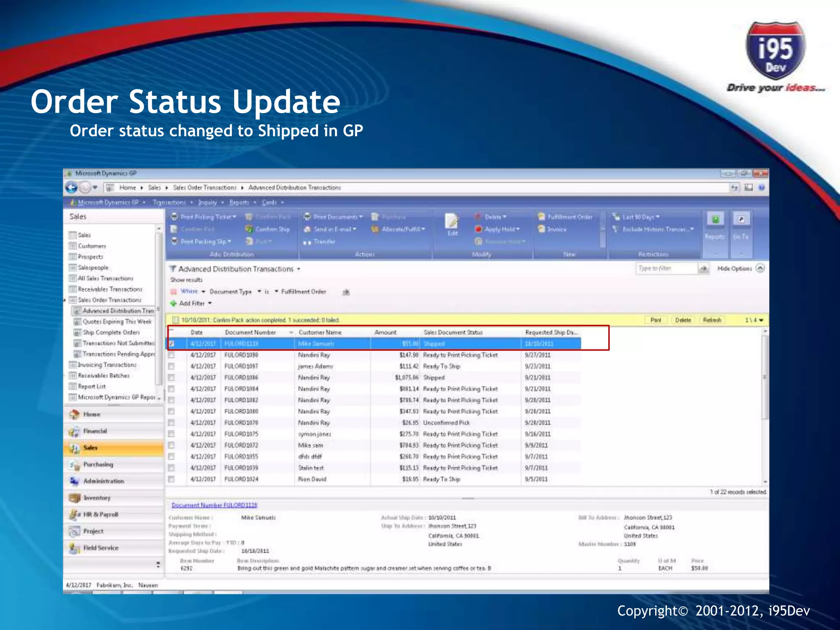Open navigation history dropdown arrow
840x630 pixels.
click(x=95, y=187)
